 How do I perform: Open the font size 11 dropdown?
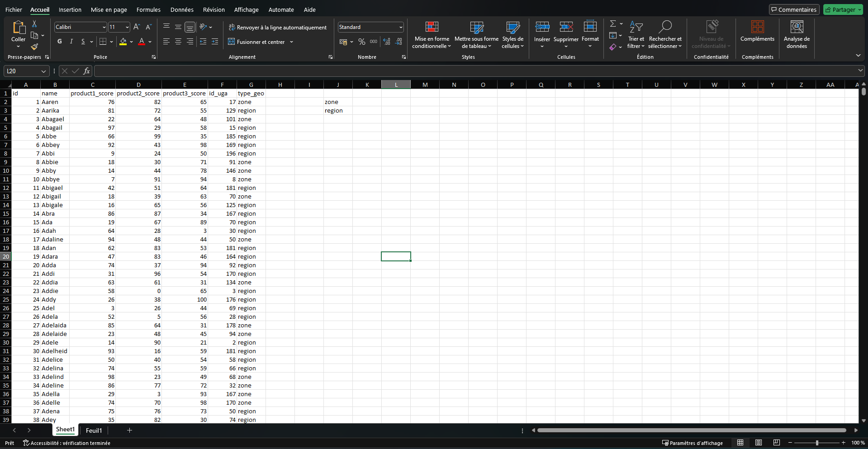127,27
